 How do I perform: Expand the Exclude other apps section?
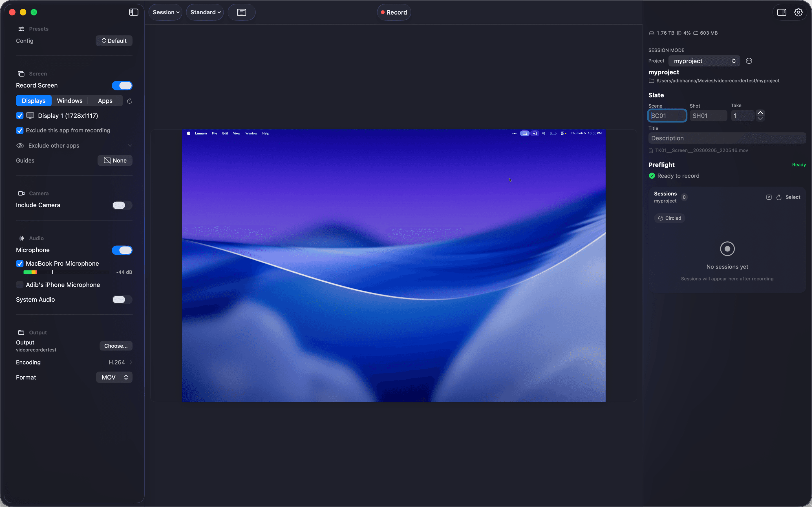click(130, 146)
